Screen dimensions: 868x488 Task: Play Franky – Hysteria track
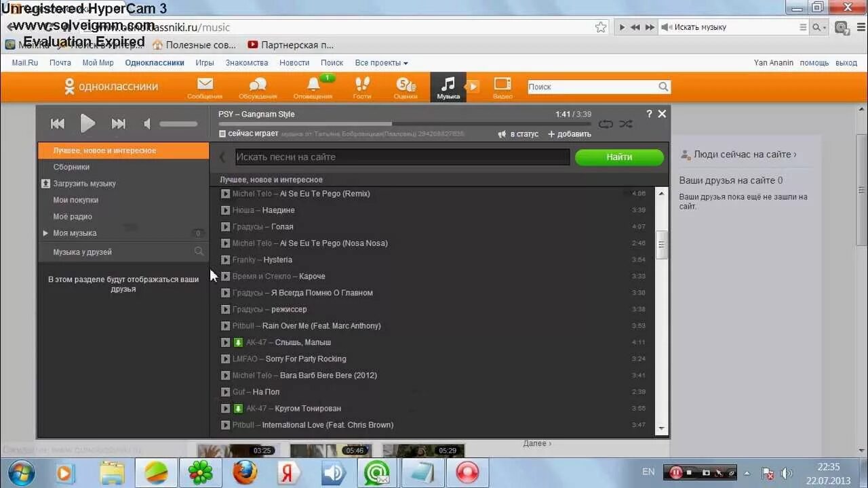pyautogui.click(x=226, y=260)
